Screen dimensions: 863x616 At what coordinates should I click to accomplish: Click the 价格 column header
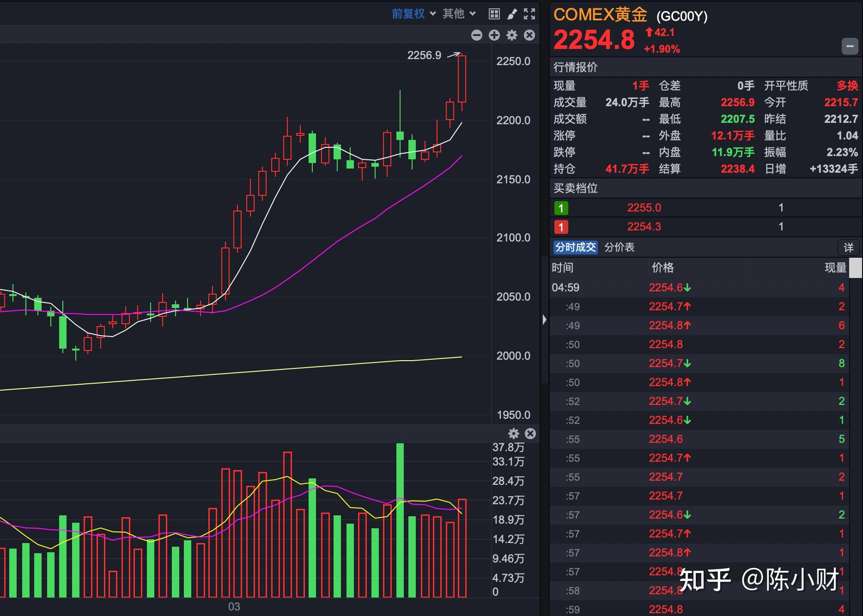[662, 268]
